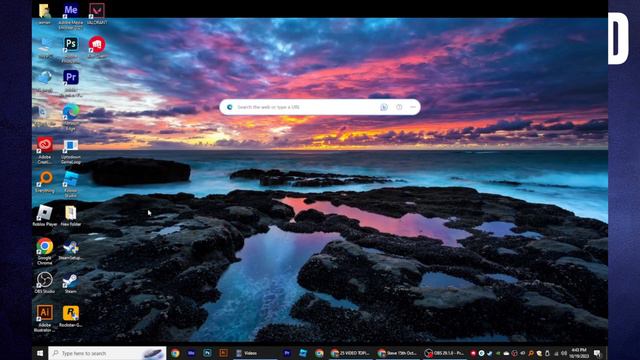The height and width of the screenshot is (360, 640).
Task: Open the Adobe Premiere Pro desktop shortcut
Action: click(x=71, y=83)
